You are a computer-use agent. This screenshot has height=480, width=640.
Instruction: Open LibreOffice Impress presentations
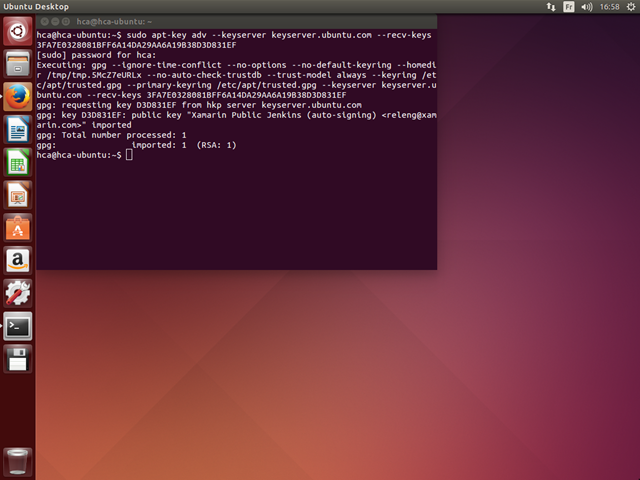point(18,195)
